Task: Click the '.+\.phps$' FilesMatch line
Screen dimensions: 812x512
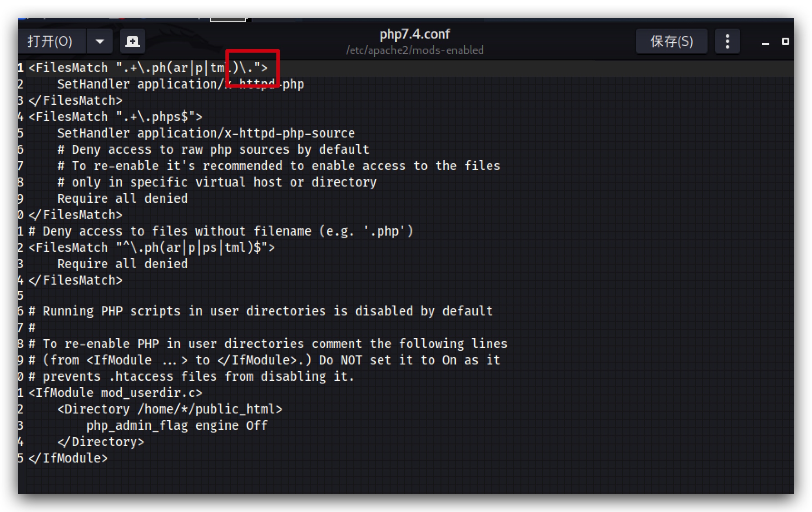Action: coord(115,117)
